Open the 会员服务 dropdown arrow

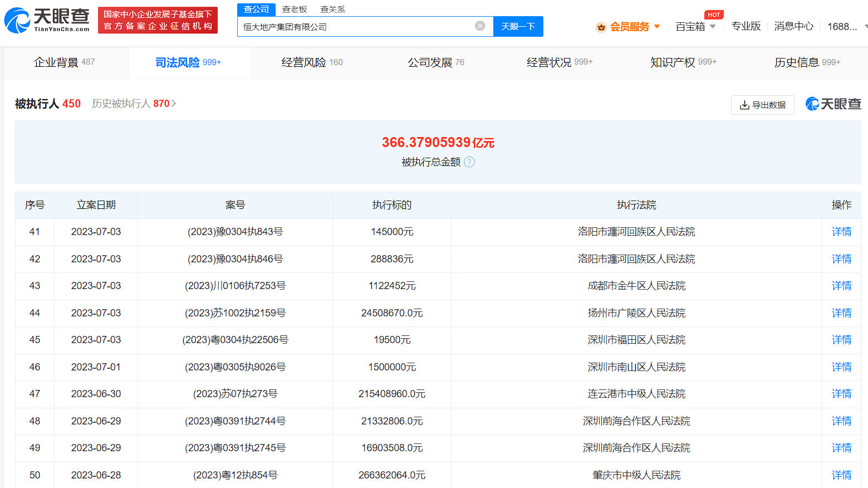[x=657, y=27]
